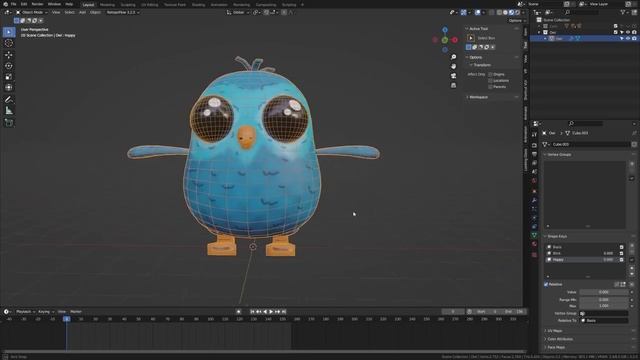Click the green Y axis gizmo ball
Image resolution: width=640 pixels, height=360 pixels.
445,40
